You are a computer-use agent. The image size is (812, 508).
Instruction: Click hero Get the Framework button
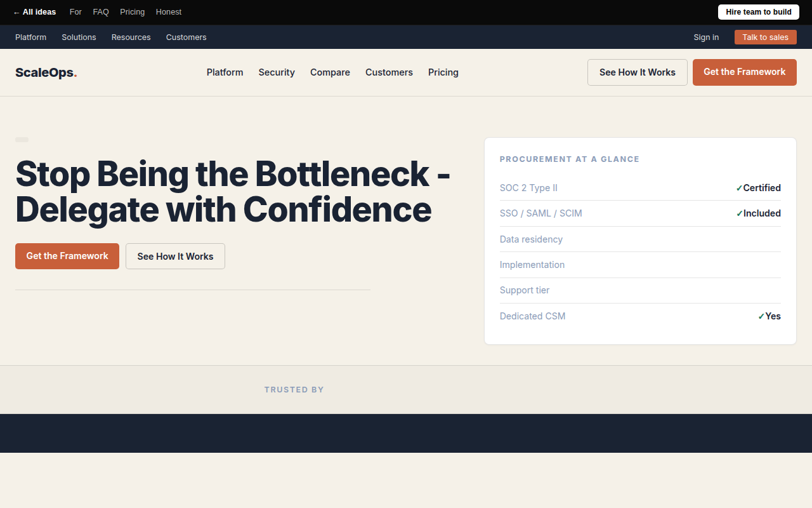pos(67,256)
